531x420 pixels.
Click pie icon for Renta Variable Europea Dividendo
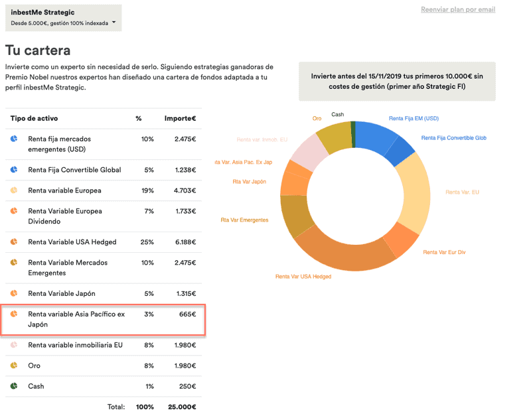coord(14,211)
